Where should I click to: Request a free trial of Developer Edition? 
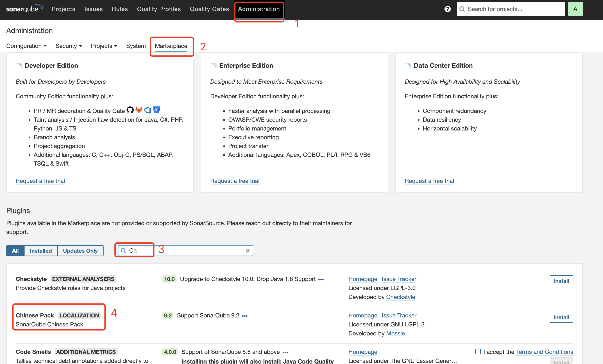point(40,181)
